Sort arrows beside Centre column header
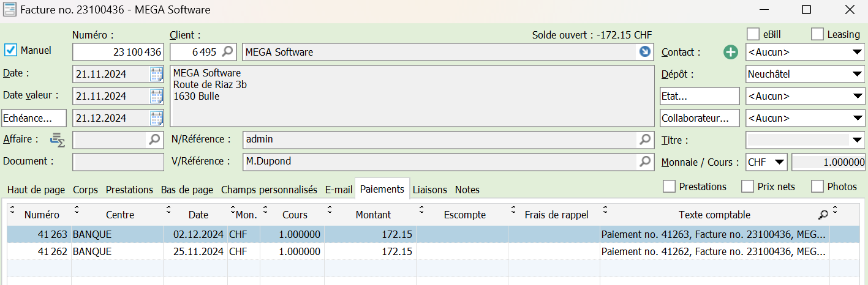This screenshot has height=285, width=868. [76, 210]
